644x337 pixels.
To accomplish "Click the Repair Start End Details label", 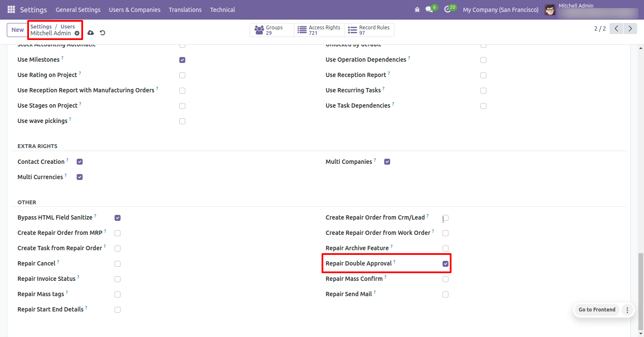I will click(x=51, y=309).
